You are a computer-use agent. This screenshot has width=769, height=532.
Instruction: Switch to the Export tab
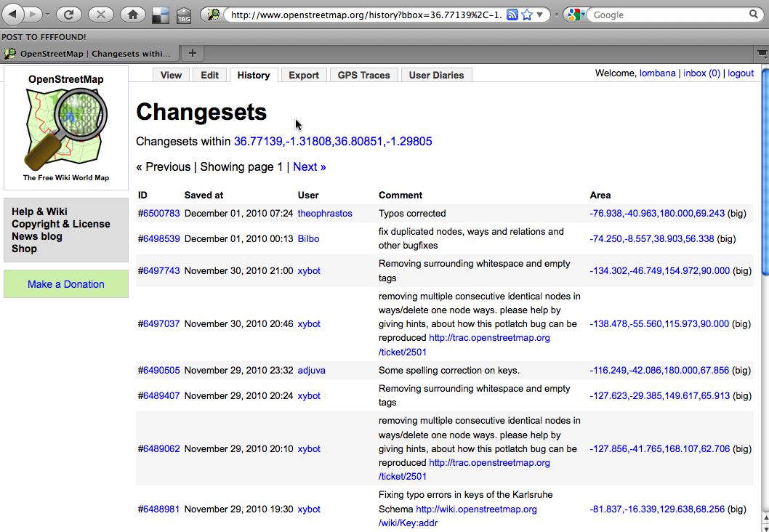tap(304, 75)
